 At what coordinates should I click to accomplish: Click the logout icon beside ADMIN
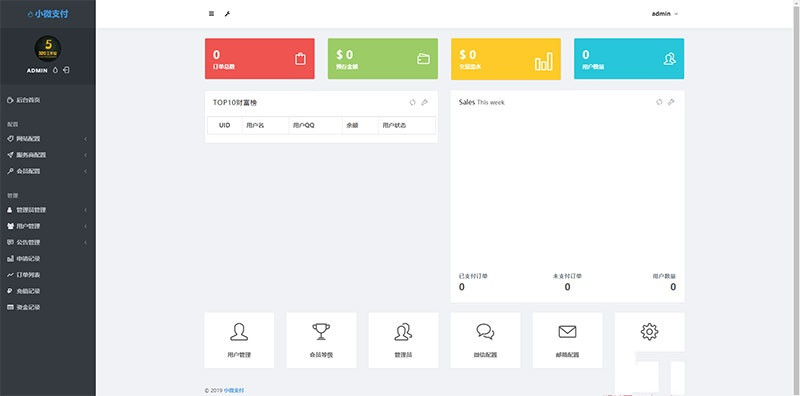66,70
